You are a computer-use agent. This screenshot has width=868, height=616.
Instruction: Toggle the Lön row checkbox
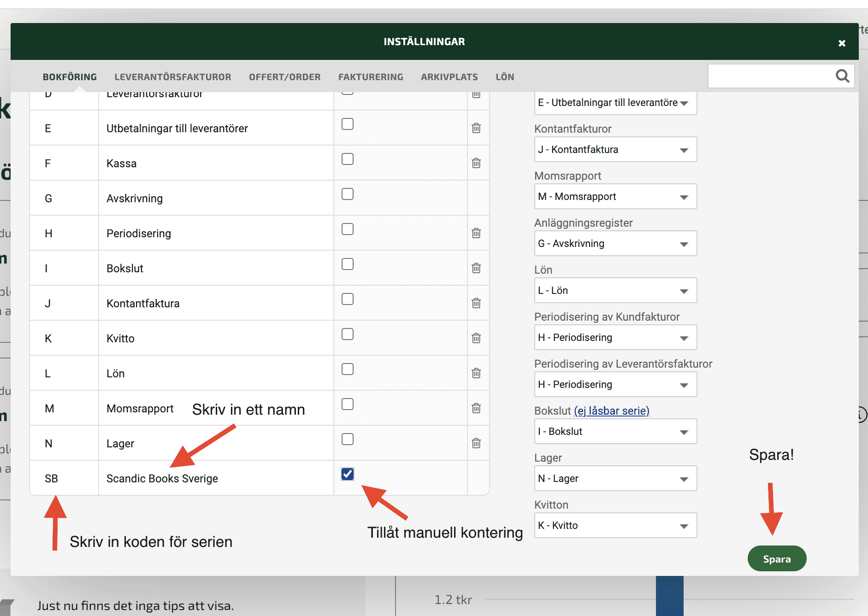pos(348,369)
